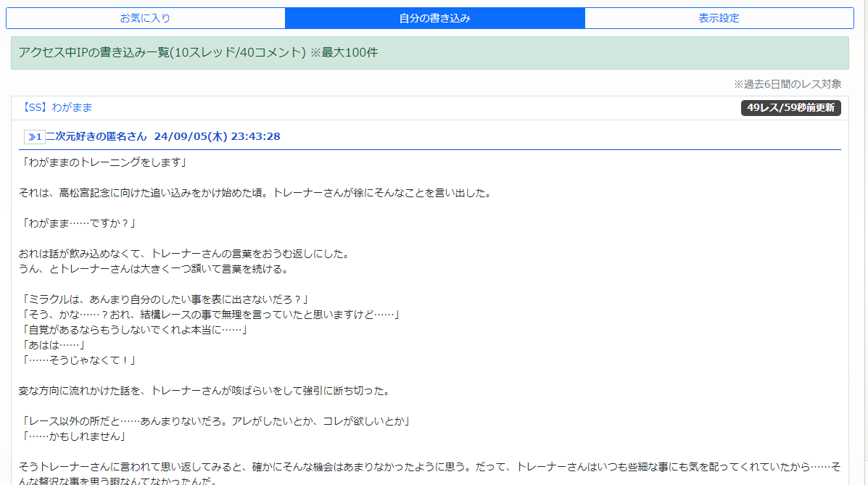Click poster name 二次元好きの匿名さん

point(96,136)
